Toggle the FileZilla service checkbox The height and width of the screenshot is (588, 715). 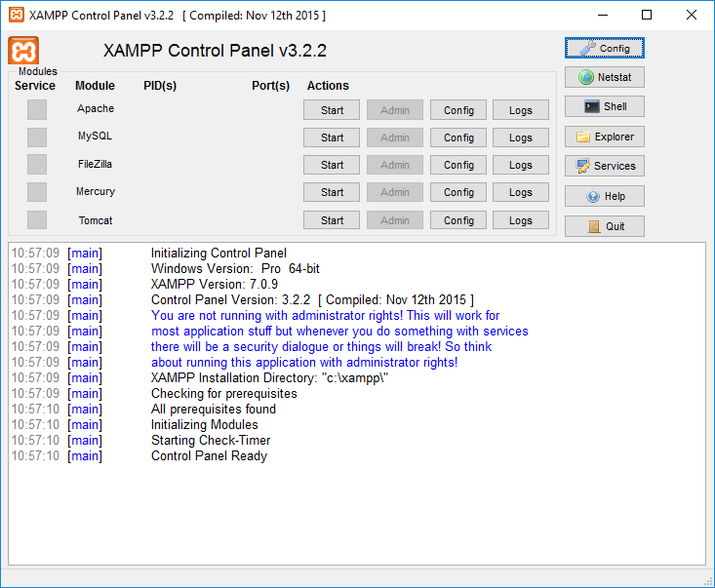[37, 164]
